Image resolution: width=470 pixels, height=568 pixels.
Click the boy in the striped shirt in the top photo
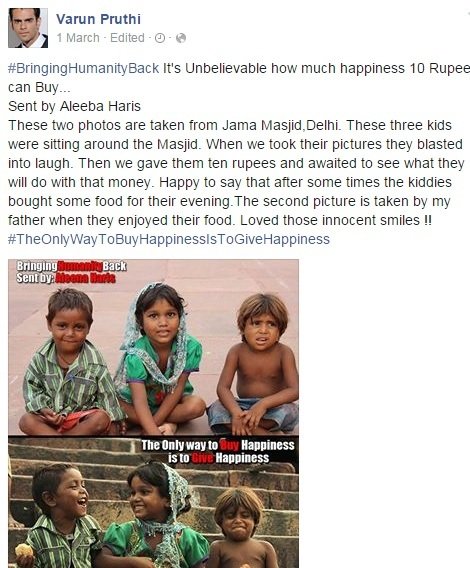pos(69,362)
